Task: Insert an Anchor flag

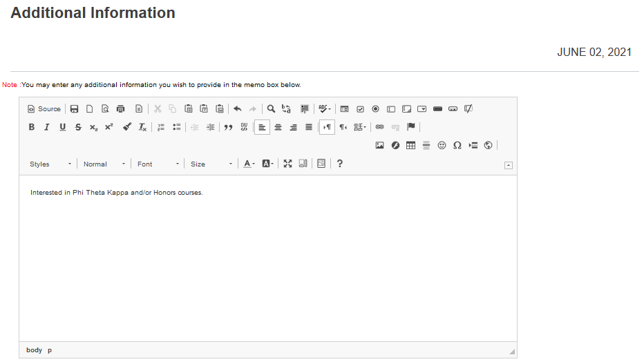Action: [410, 127]
